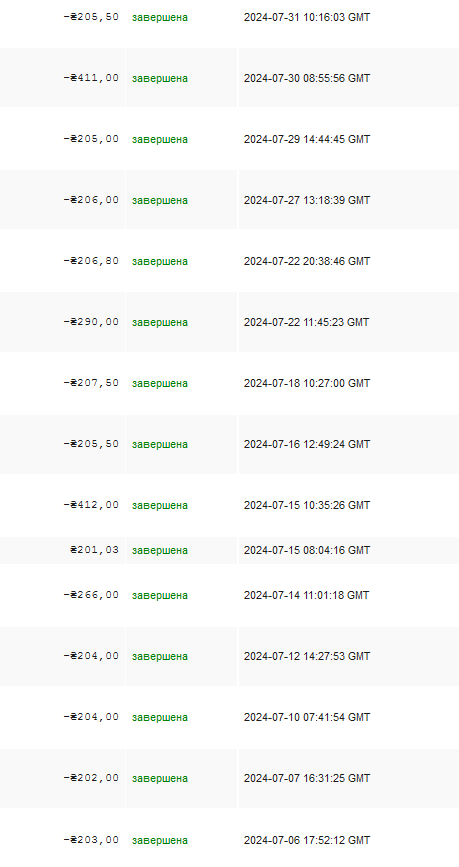
Task: Select the -₴411,00 transaction amount
Action: pyautogui.click(x=91, y=78)
